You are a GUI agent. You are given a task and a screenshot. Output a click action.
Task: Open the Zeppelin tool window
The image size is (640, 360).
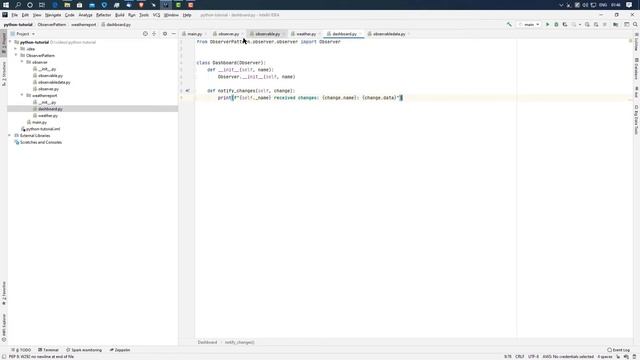click(120, 350)
